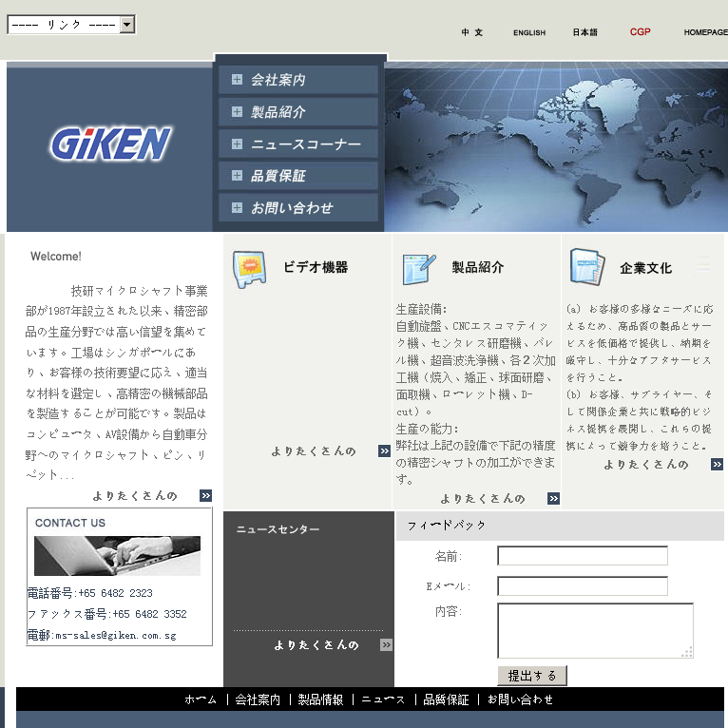This screenshot has height=728, width=728.
Task: Click the 製品紹介 document pencil icon
Action: (419, 269)
